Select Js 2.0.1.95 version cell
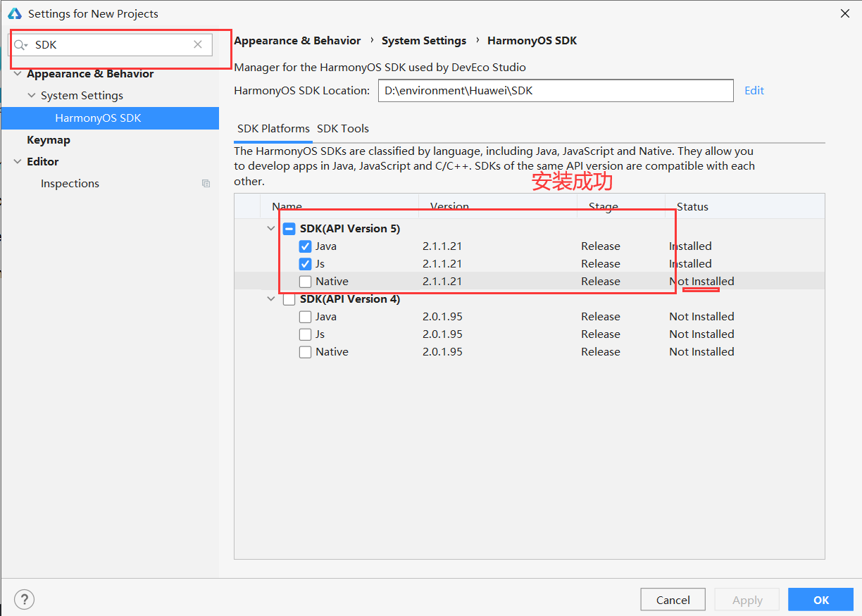862x616 pixels. [442, 334]
